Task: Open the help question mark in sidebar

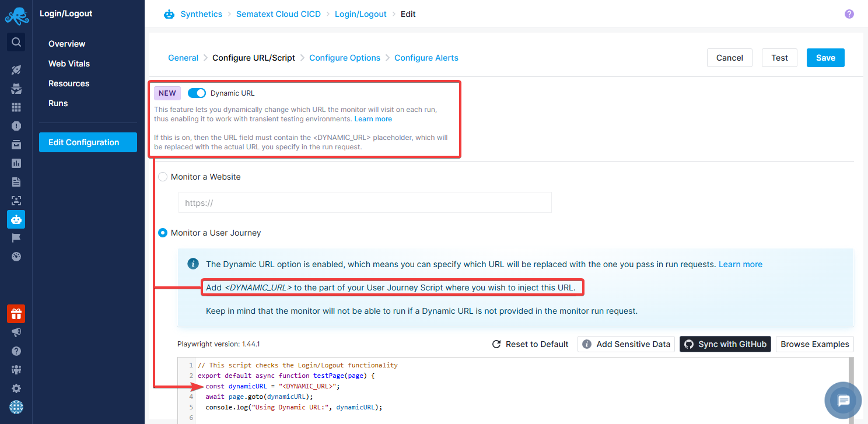Action: 16,351
